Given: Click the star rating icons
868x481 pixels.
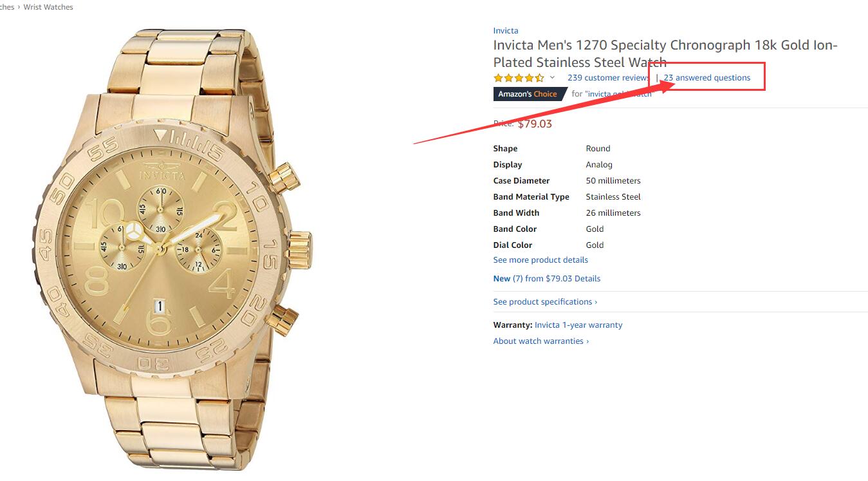Looking at the screenshot, I should coord(519,78).
